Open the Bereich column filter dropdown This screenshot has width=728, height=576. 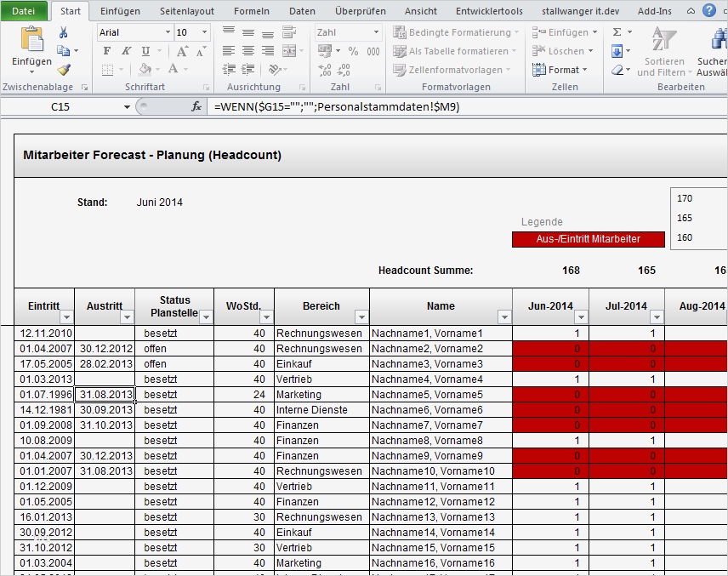(x=361, y=317)
